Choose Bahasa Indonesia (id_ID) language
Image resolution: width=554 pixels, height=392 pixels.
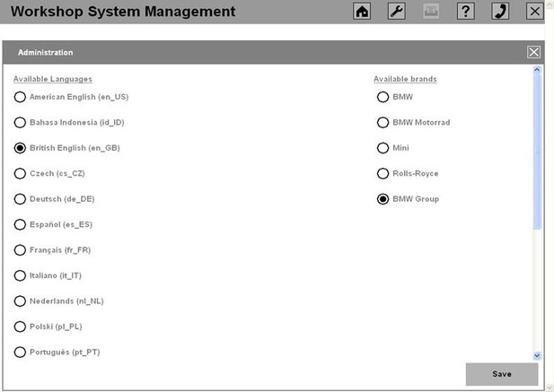[20, 122]
